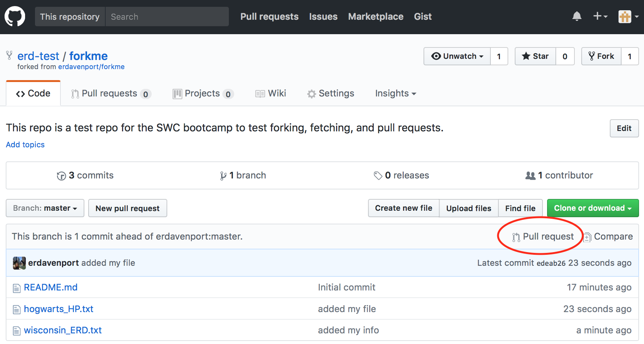Open the user avatar menu
Screen dimensions: 644x344
(x=628, y=17)
